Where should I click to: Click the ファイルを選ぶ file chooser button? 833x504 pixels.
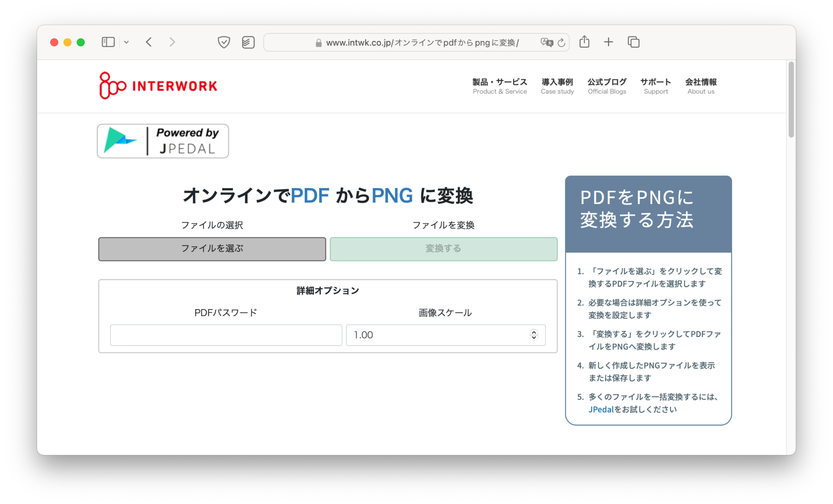212,249
